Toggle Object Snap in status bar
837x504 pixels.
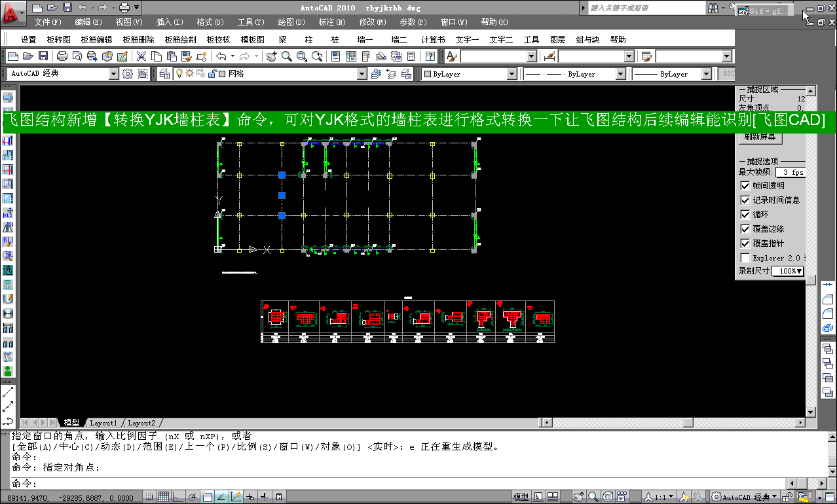(x=207, y=497)
